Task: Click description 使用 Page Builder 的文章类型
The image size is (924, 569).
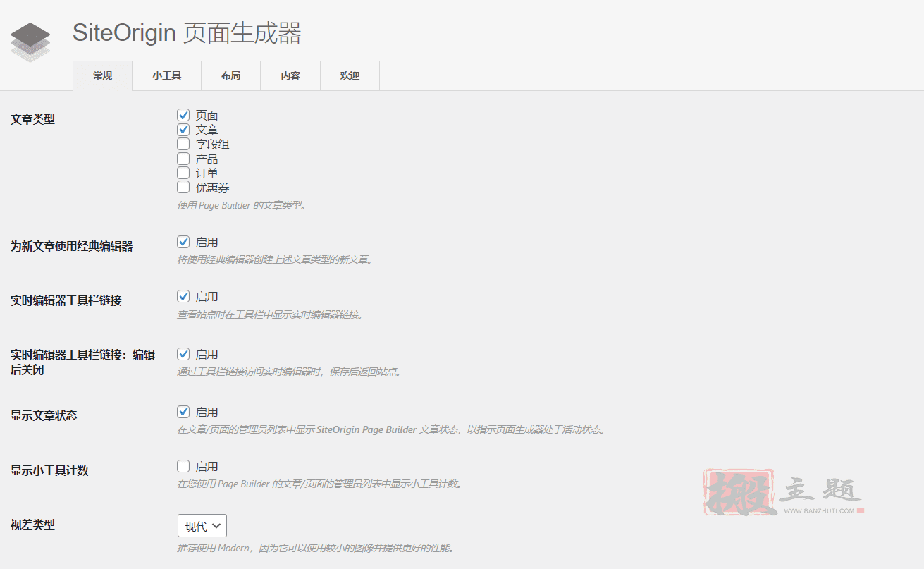Action: point(241,206)
